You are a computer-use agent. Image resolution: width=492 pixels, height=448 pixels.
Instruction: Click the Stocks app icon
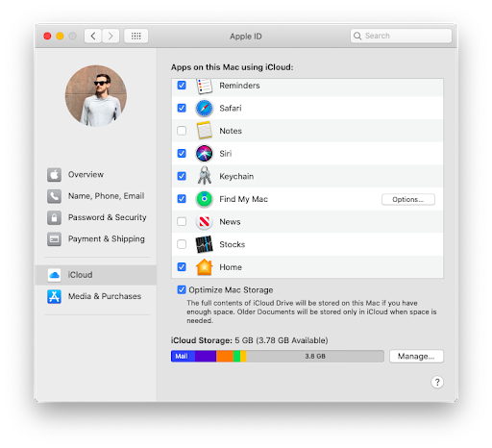pyautogui.click(x=204, y=244)
